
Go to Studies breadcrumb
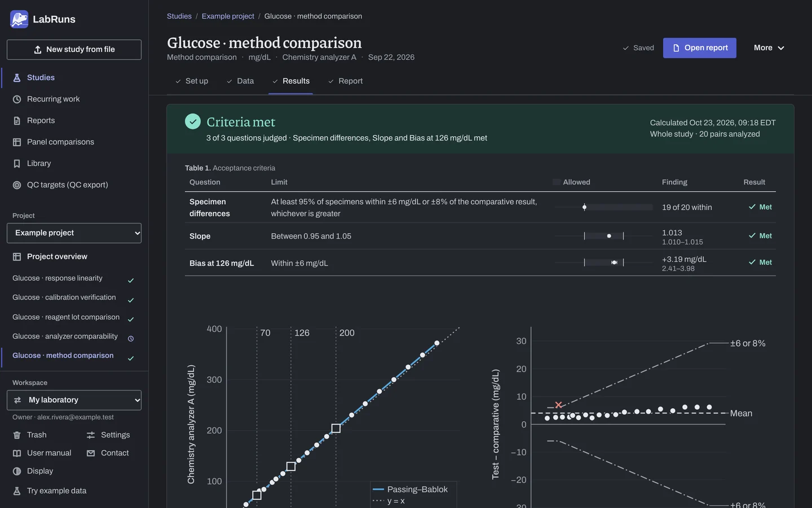tap(179, 16)
